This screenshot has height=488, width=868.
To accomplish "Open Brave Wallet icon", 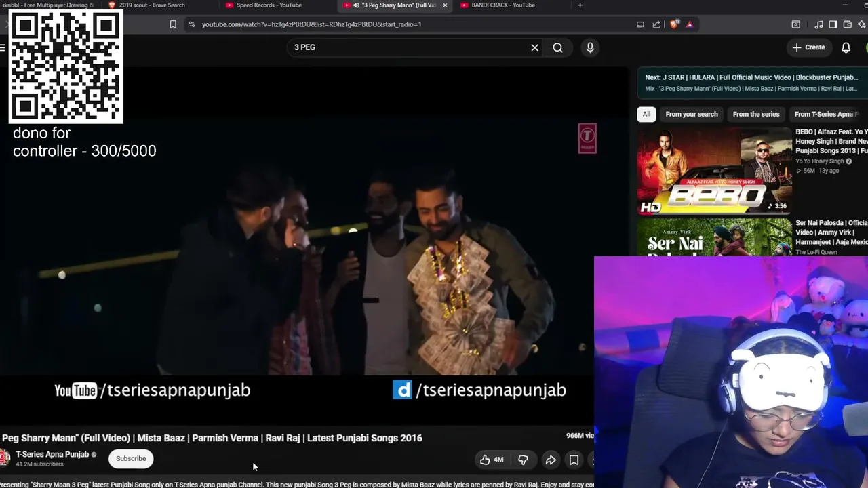I will [848, 24].
